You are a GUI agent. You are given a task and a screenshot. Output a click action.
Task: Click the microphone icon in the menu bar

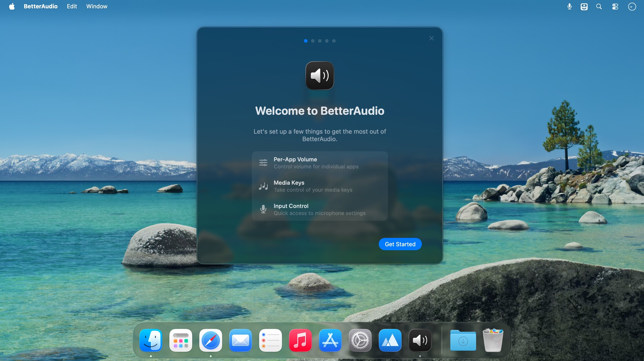pos(569,7)
